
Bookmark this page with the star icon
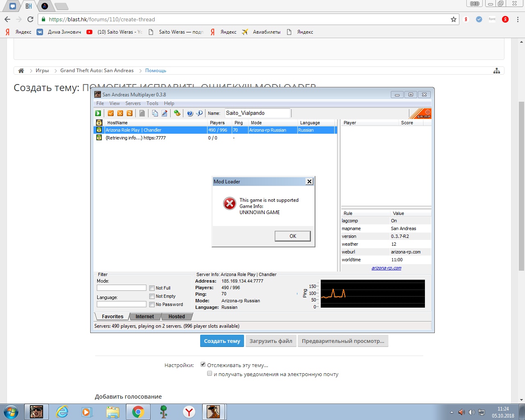click(x=454, y=19)
